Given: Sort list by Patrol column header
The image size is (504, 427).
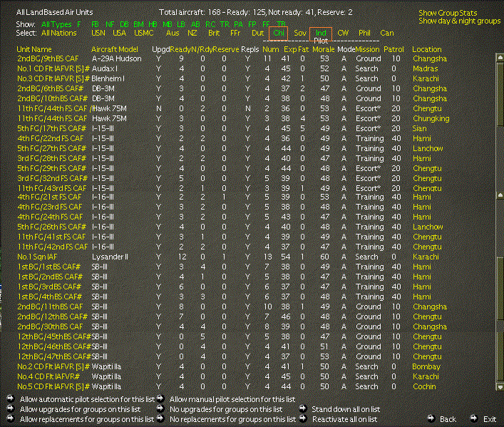Looking at the screenshot, I should click(x=394, y=49).
